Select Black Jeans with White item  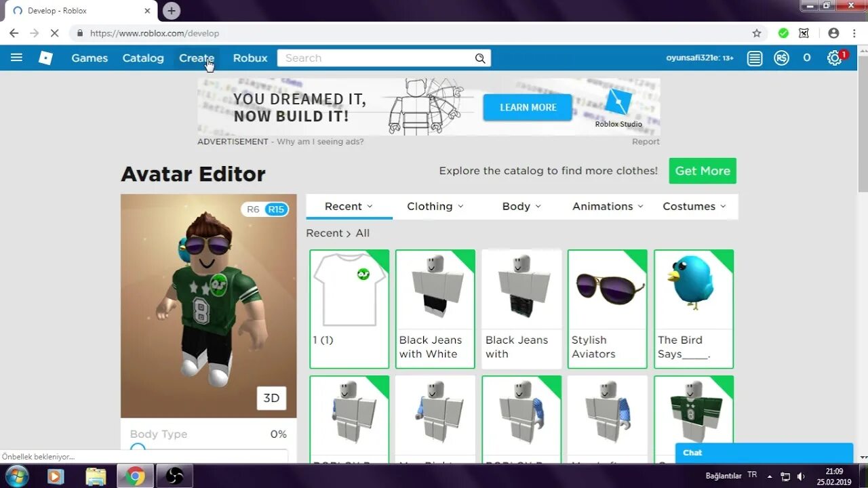coord(435,309)
